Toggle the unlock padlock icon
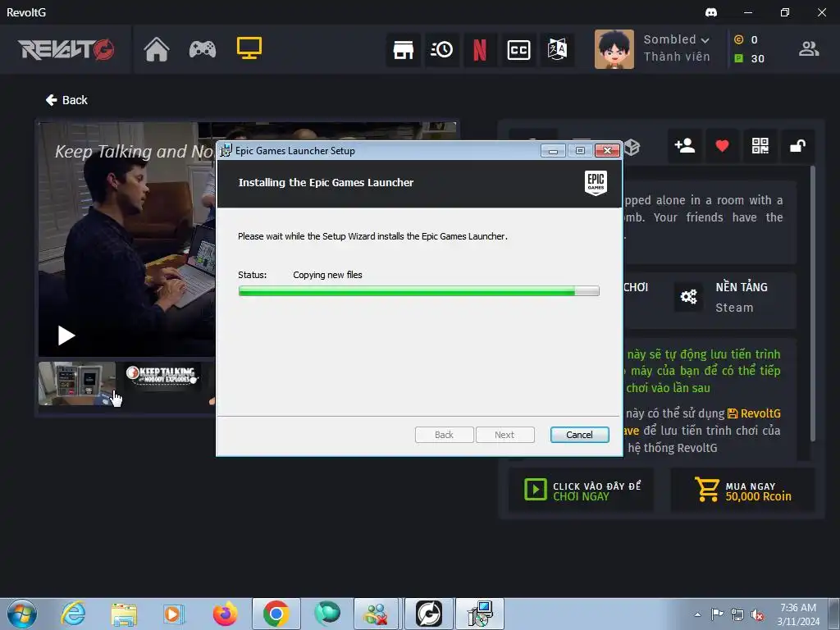 click(798, 145)
